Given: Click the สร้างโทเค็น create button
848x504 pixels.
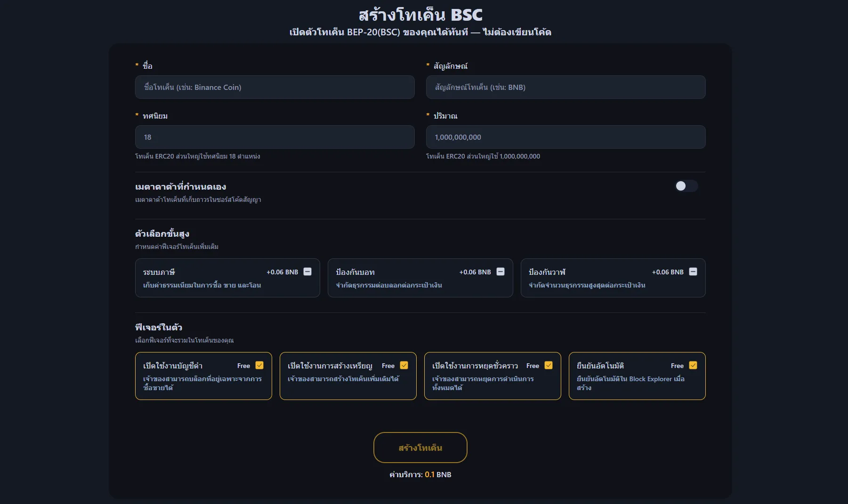Looking at the screenshot, I should click(420, 448).
